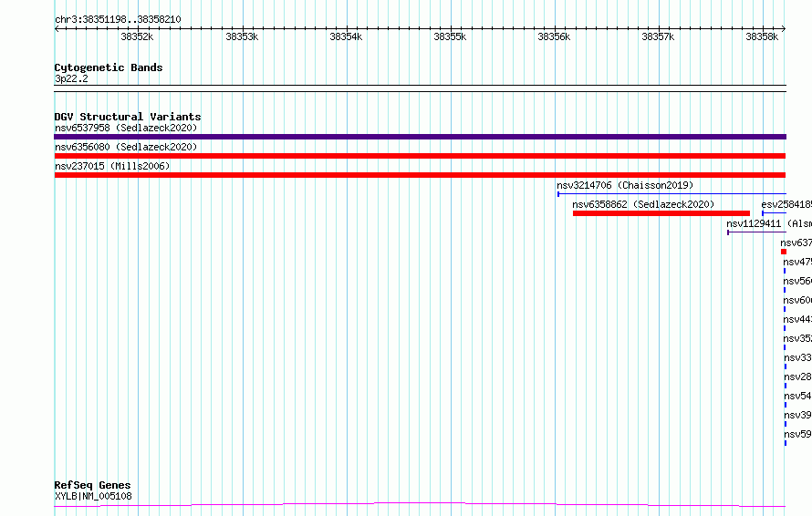Select the purple nsv6537958 variant bar
The height and width of the screenshot is (516, 812).
(420, 137)
